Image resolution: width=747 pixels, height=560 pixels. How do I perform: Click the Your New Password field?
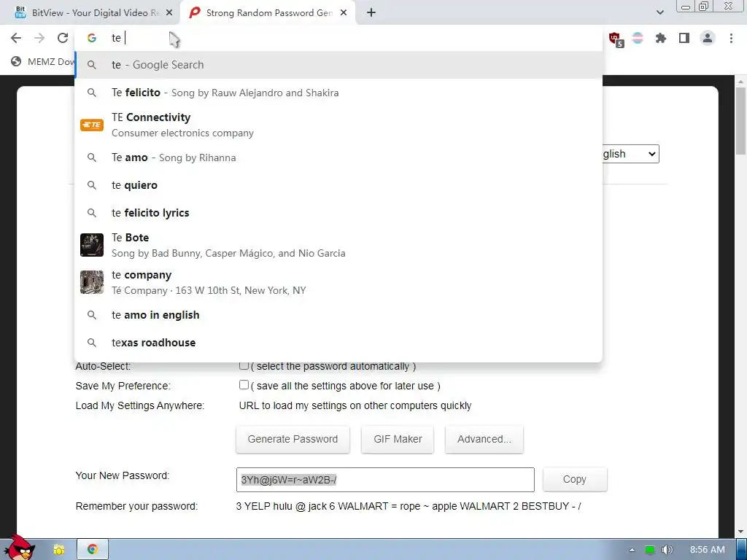click(x=385, y=480)
